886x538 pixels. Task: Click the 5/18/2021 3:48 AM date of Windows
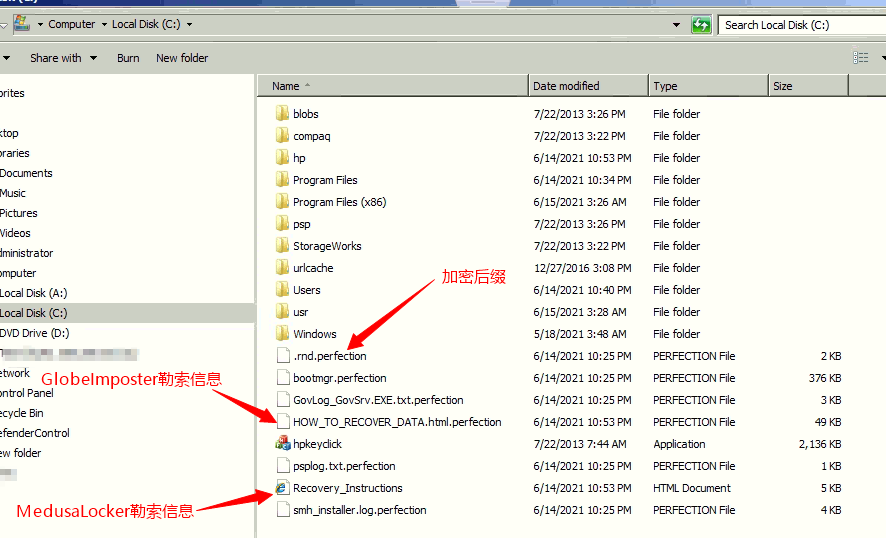580,334
